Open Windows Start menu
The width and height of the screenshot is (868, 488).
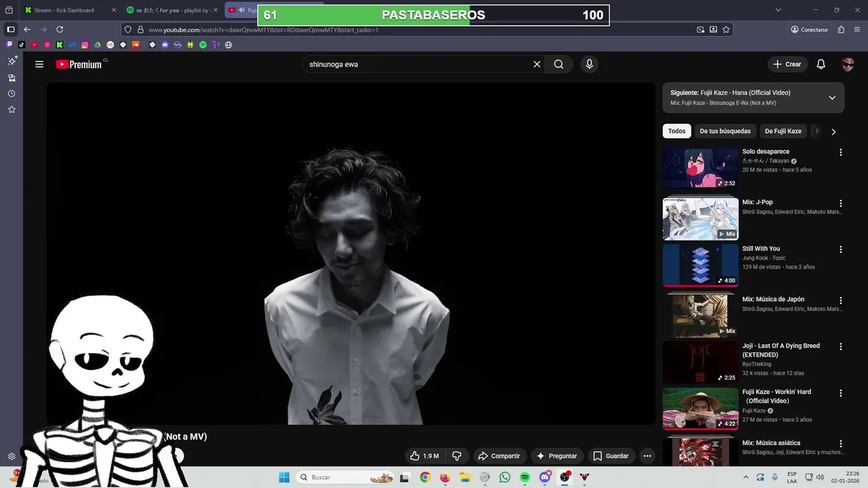click(x=284, y=477)
